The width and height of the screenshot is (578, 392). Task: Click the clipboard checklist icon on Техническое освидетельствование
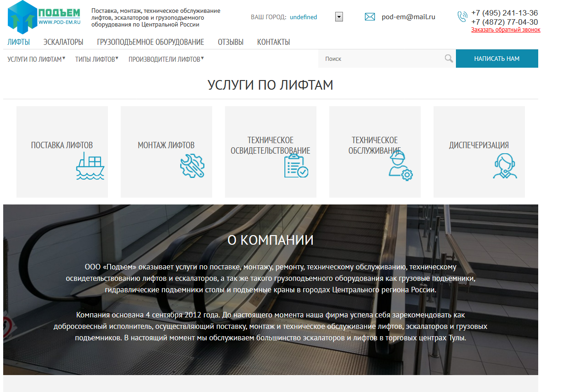[x=296, y=166]
